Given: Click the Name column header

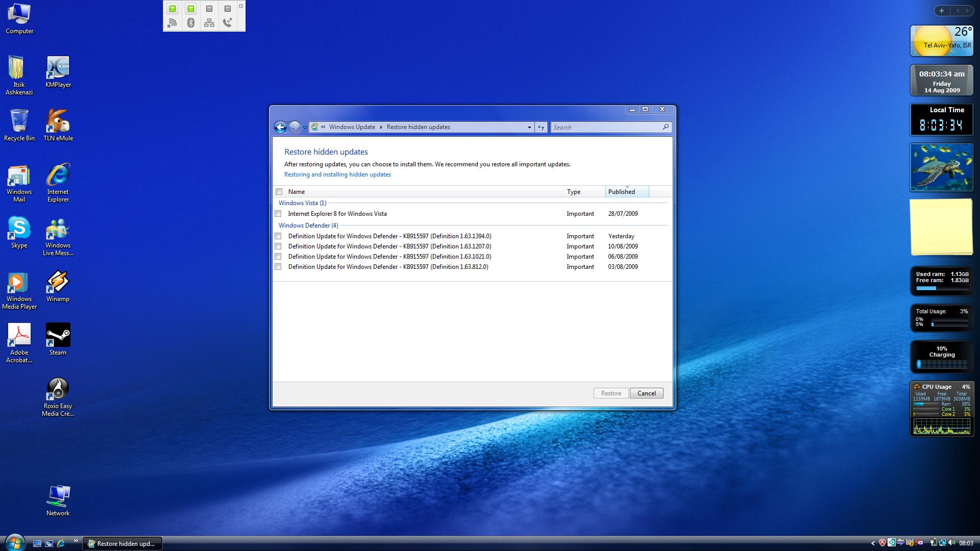Looking at the screenshot, I should pyautogui.click(x=425, y=192).
